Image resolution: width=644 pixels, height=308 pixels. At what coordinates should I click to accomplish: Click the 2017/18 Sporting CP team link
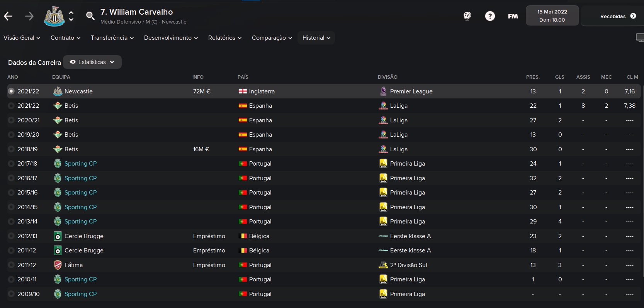tap(80, 164)
